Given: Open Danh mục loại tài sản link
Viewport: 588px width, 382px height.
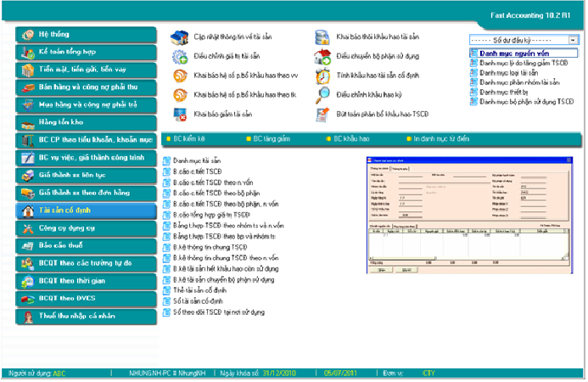Looking at the screenshot, I should click(509, 73).
